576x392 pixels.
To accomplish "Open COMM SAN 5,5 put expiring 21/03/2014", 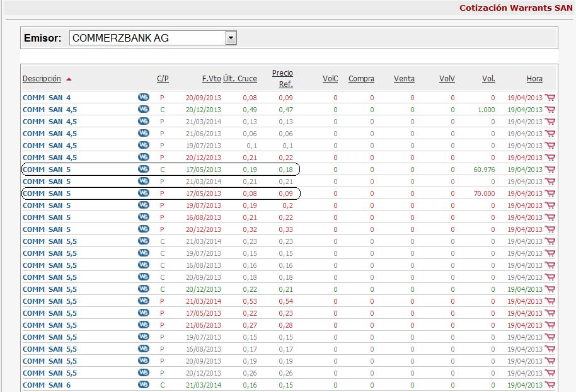I will (50, 301).
